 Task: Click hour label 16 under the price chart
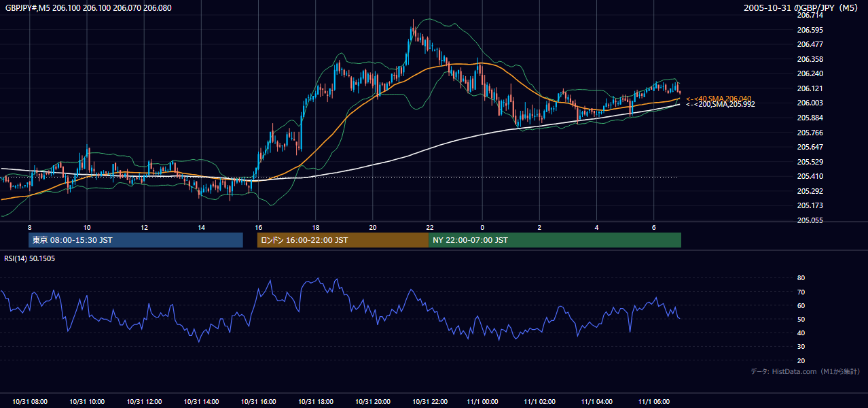(x=258, y=227)
